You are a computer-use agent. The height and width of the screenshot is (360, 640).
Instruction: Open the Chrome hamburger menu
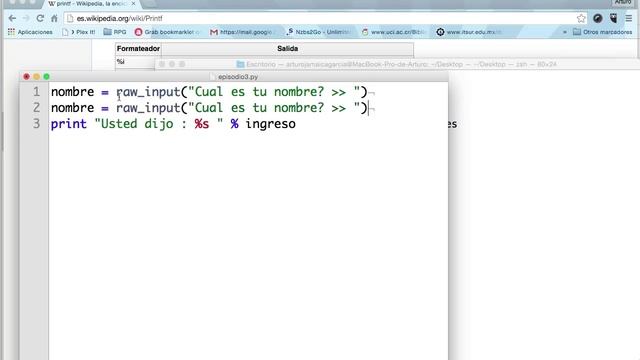click(629, 18)
